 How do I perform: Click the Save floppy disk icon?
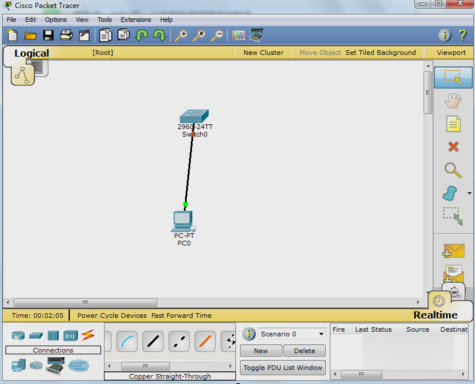pyautogui.click(x=48, y=35)
